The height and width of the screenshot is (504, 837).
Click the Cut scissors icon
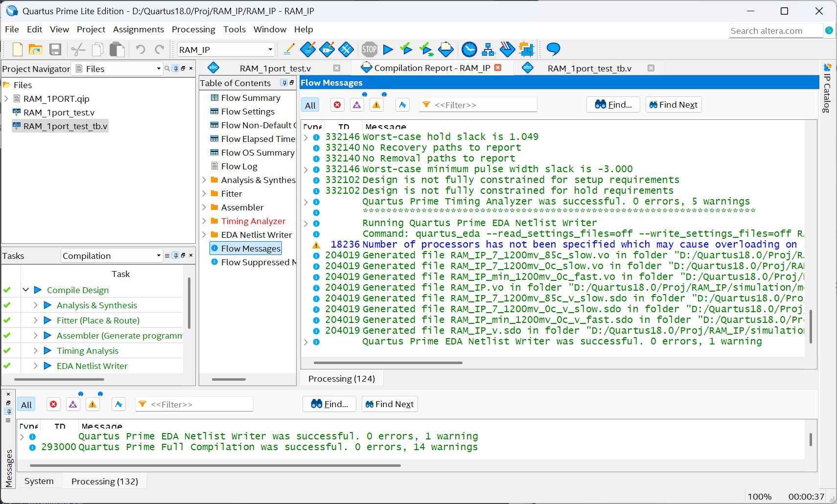click(78, 49)
